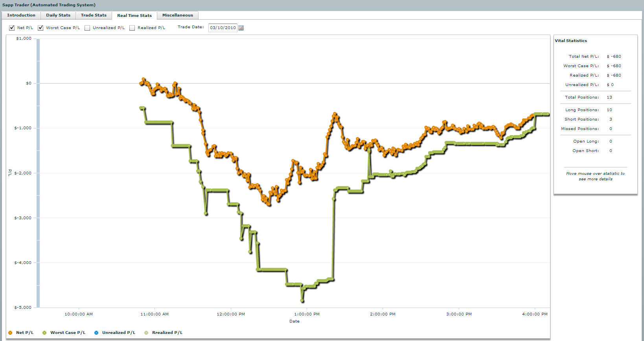
Task: Click the Total Net P/L statistic
Action: tap(595, 57)
